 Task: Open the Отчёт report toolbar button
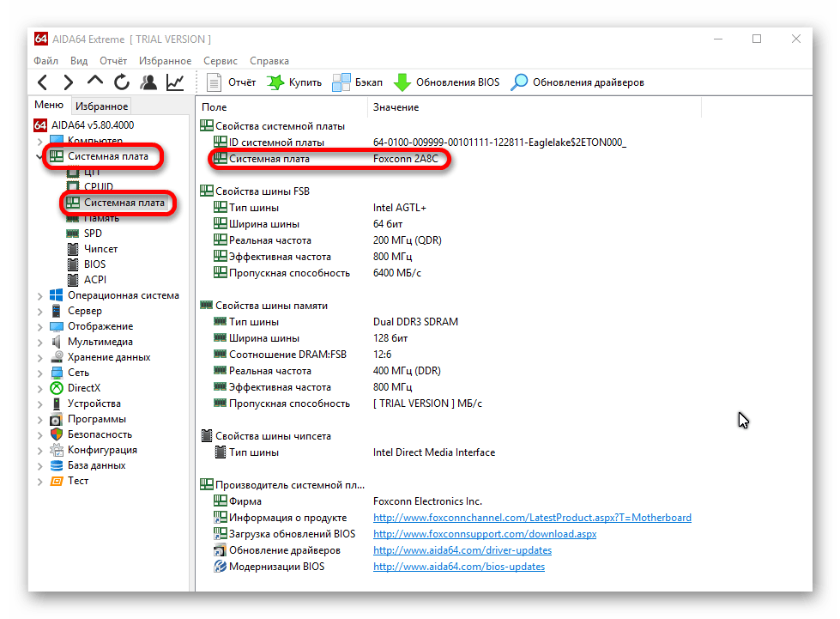click(x=232, y=82)
